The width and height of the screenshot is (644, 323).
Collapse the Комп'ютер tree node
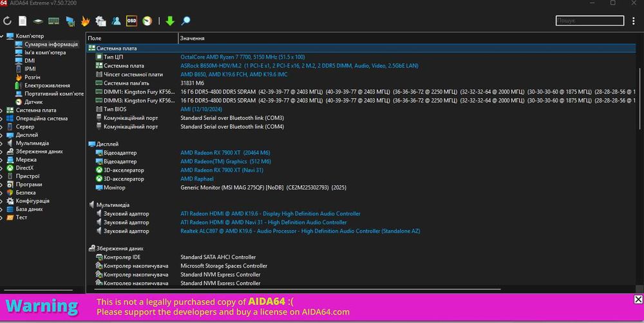[x=2, y=35]
